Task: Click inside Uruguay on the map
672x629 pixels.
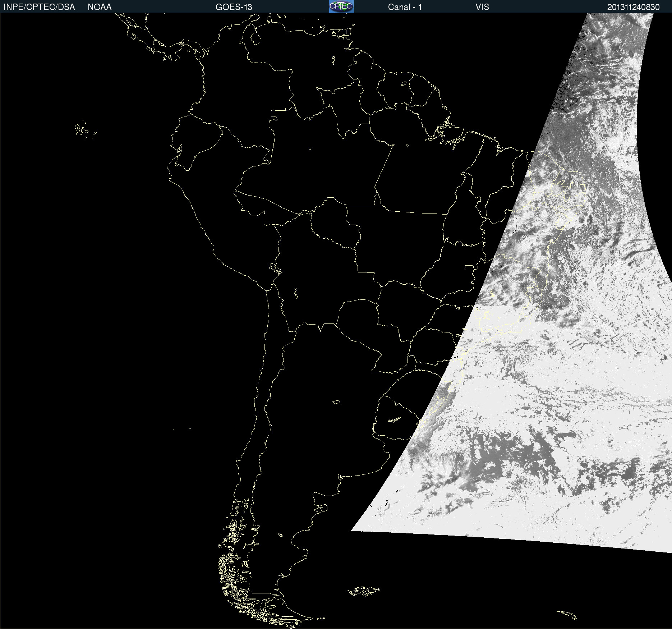Action: coord(395,419)
